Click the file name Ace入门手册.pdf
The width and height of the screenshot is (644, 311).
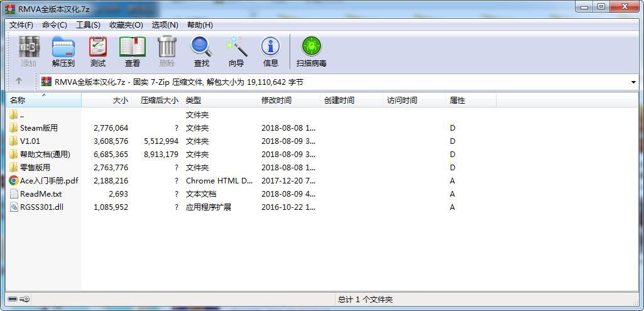49,180
